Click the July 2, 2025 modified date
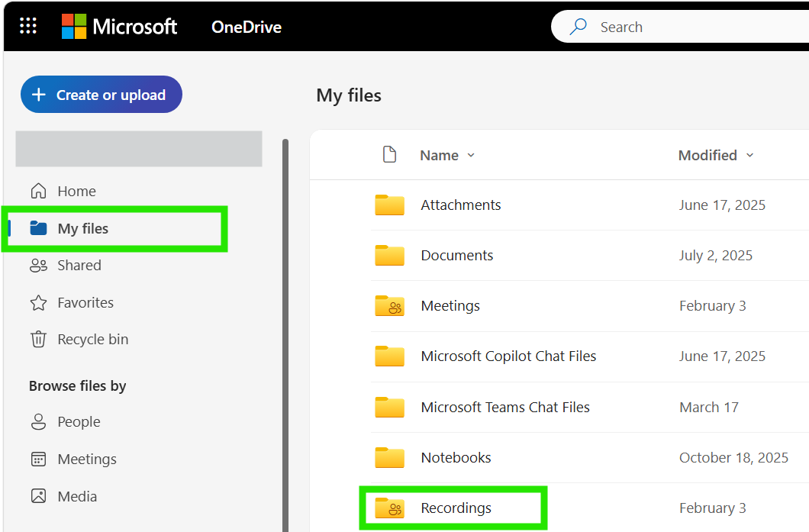This screenshot has width=809, height=532. point(716,256)
